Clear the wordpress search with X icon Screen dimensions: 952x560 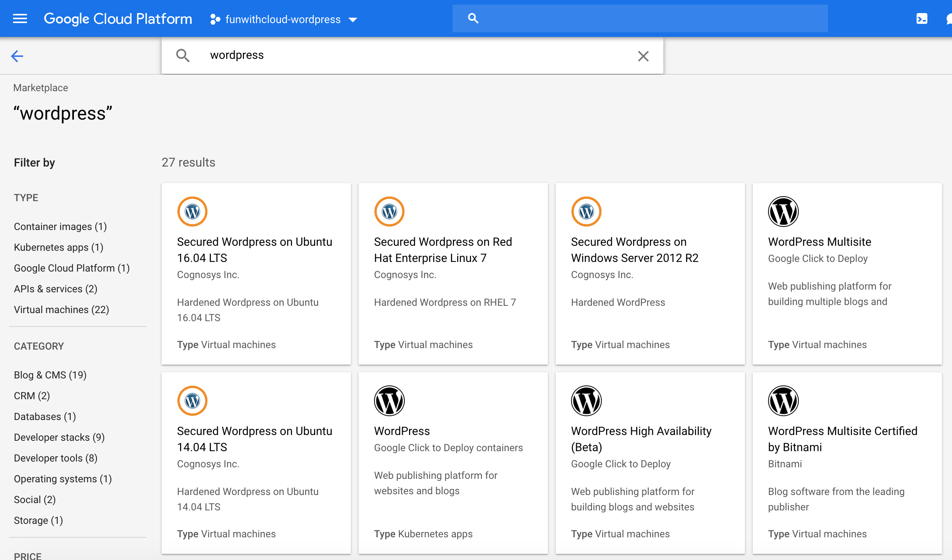tap(643, 56)
